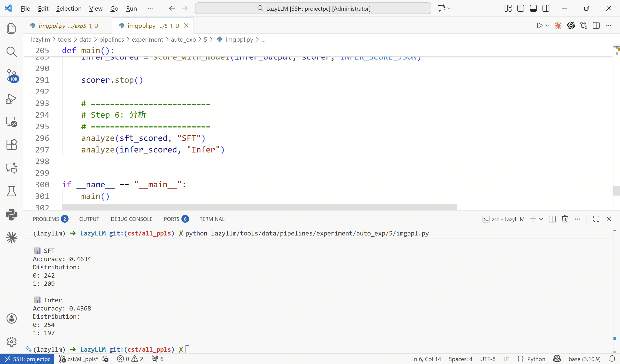Screen dimensions: 620x364
Task: Go back with the left arrow
Action: coord(172,8)
